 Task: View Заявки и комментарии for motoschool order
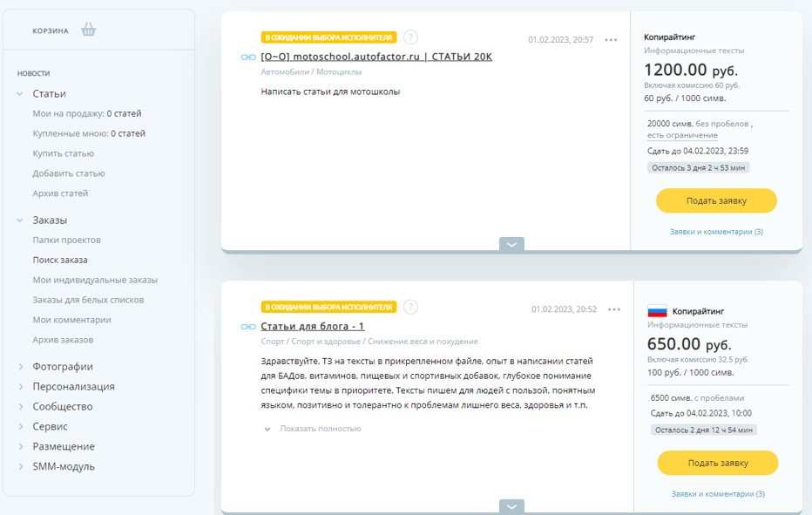(x=717, y=232)
